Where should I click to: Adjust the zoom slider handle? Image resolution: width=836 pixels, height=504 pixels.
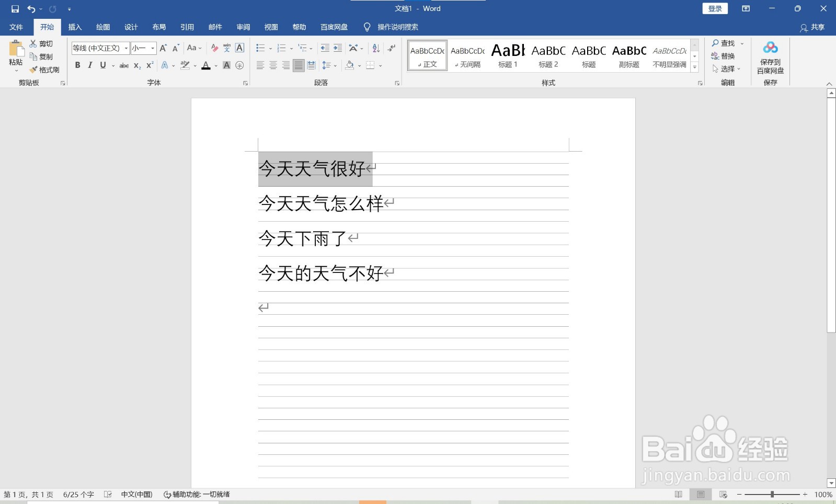(x=772, y=495)
